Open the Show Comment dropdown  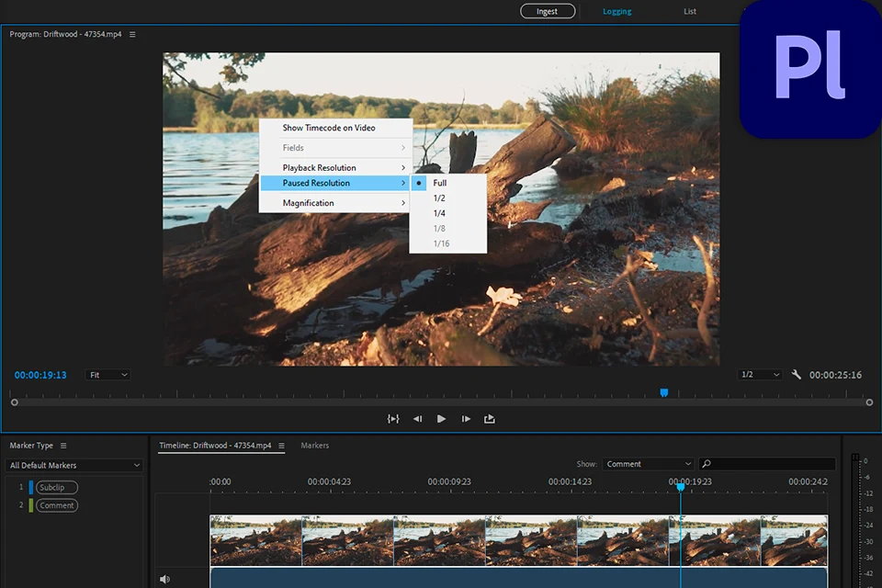[x=648, y=464]
